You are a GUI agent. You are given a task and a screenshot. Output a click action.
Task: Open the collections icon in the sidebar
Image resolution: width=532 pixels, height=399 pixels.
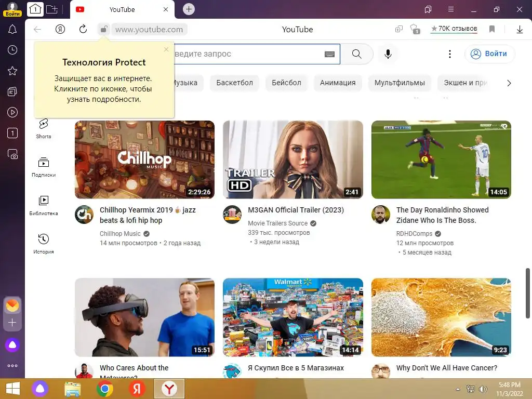12,91
